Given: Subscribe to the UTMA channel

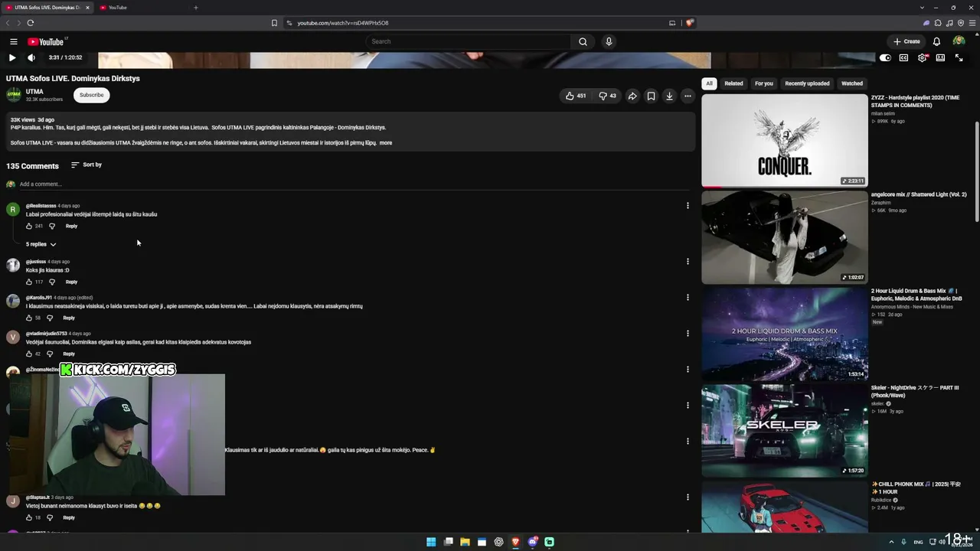Looking at the screenshot, I should pyautogui.click(x=91, y=95).
